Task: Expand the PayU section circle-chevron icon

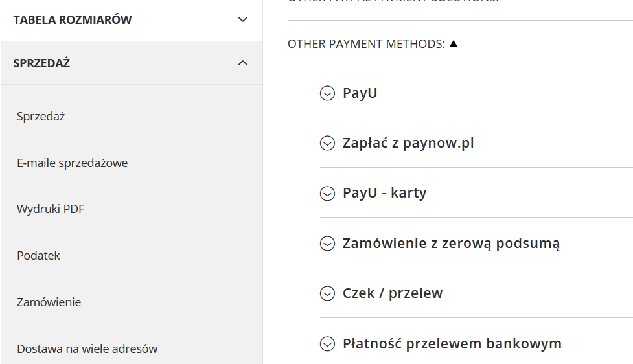Action: 327,93
